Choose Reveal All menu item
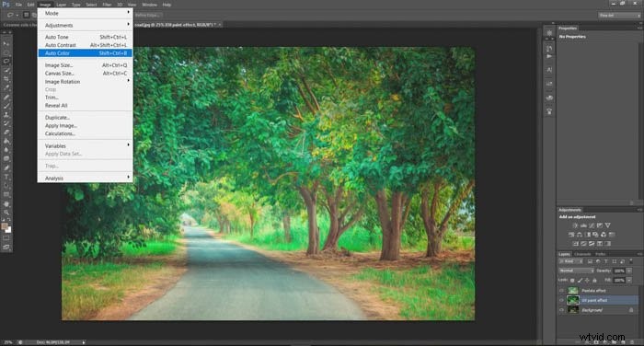 click(85, 106)
